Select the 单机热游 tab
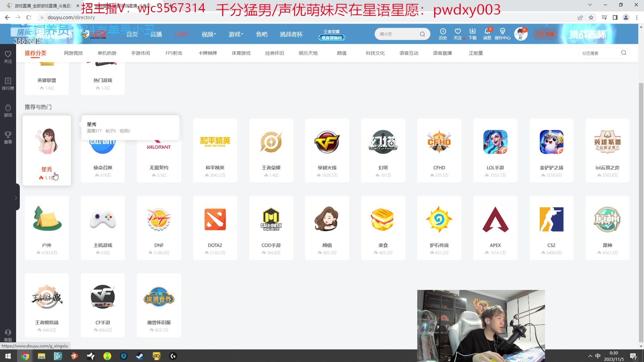Viewport: 644px width, 362px height. pyautogui.click(x=107, y=53)
